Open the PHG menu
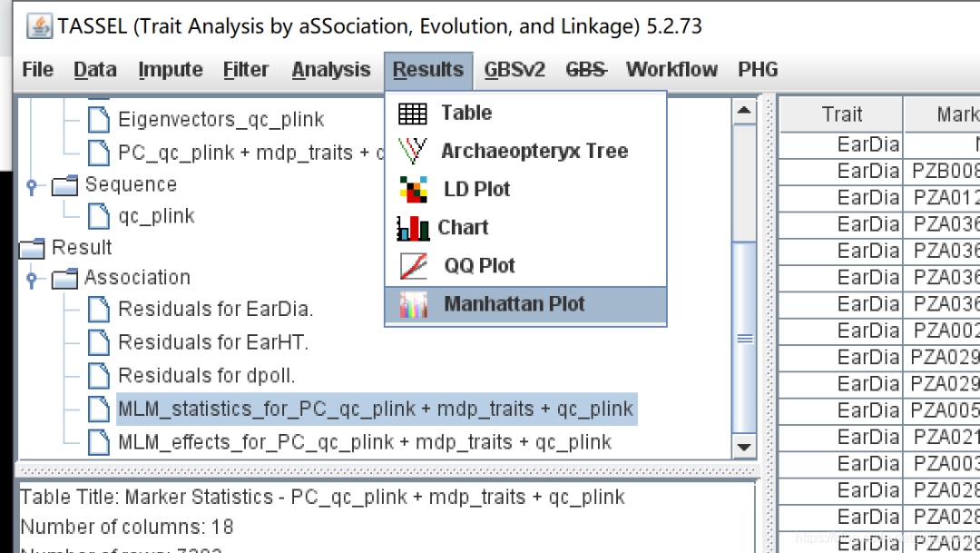980x553 pixels. pyautogui.click(x=758, y=69)
